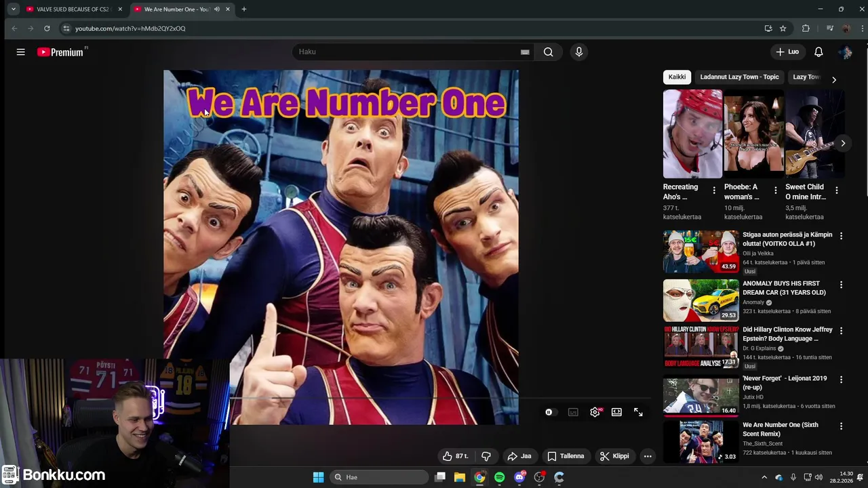Viewport: 868px width, 488px height.
Task: Open the YouTube hamburger guide menu
Action: click(21, 52)
